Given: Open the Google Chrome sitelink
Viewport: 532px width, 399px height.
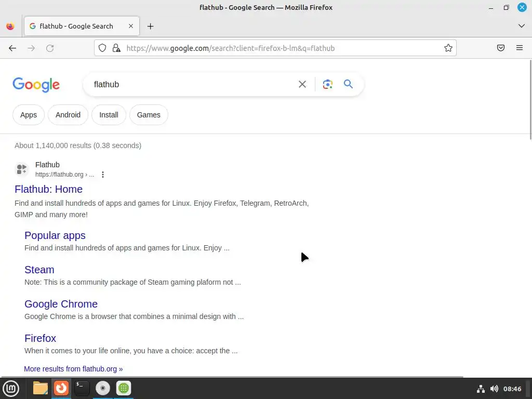Looking at the screenshot, I should 61,303.
